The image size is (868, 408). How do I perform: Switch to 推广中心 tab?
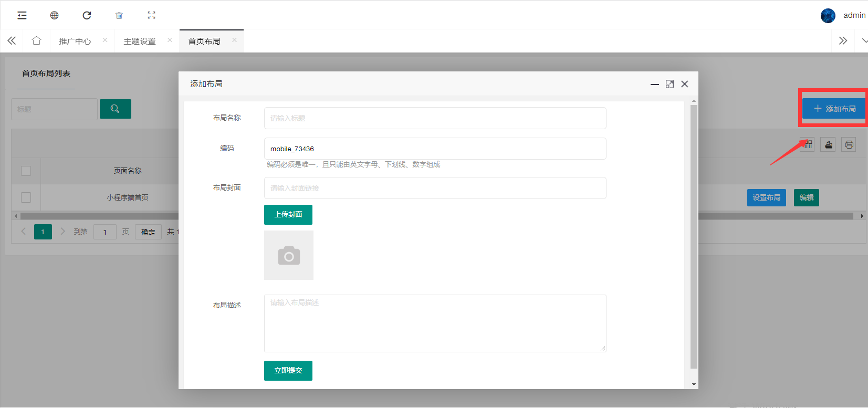coord(75,41)
